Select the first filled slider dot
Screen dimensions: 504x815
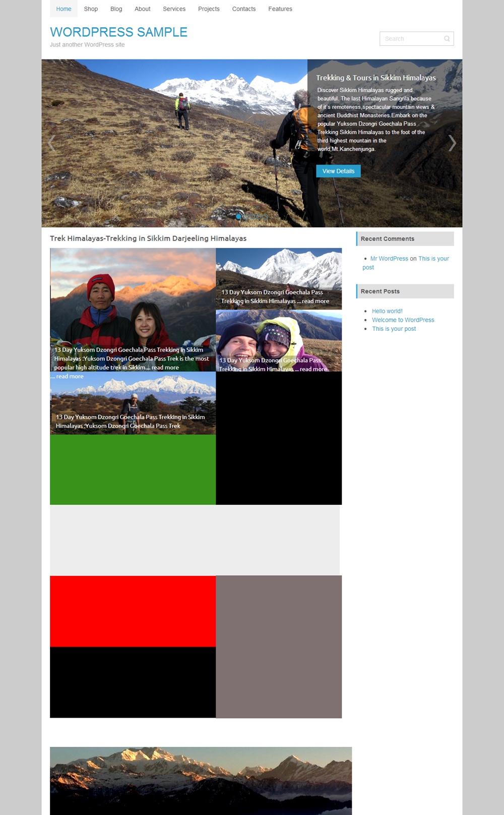point(238,216)
